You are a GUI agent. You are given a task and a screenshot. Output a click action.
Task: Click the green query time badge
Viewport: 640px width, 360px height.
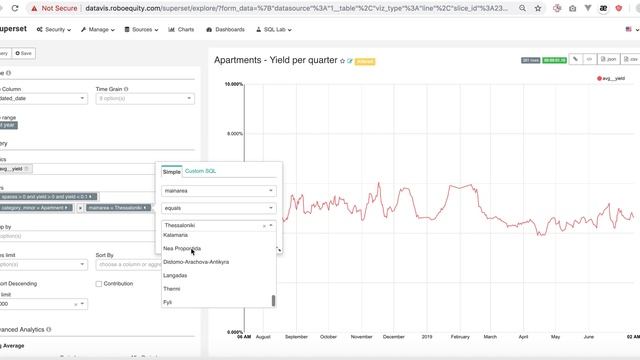554,60
